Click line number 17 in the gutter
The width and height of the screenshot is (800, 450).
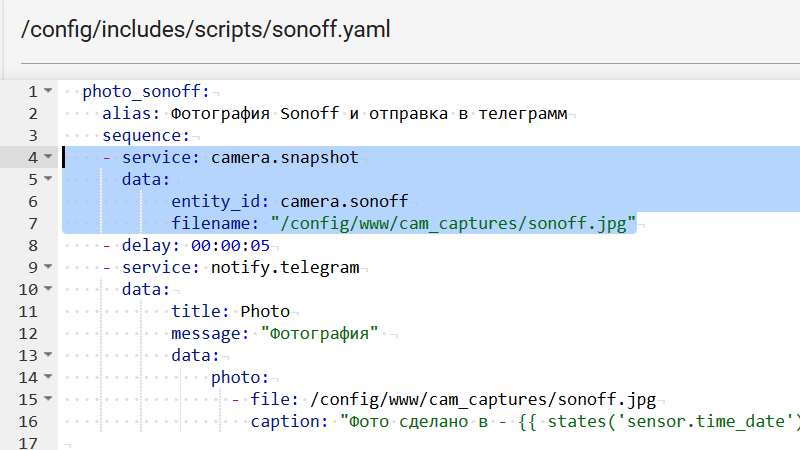pos(29,442)
